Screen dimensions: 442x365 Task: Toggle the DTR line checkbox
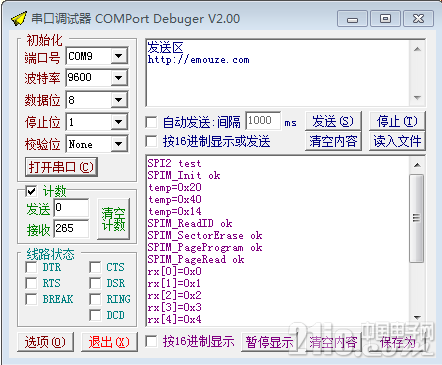click(x=31, y=267)
